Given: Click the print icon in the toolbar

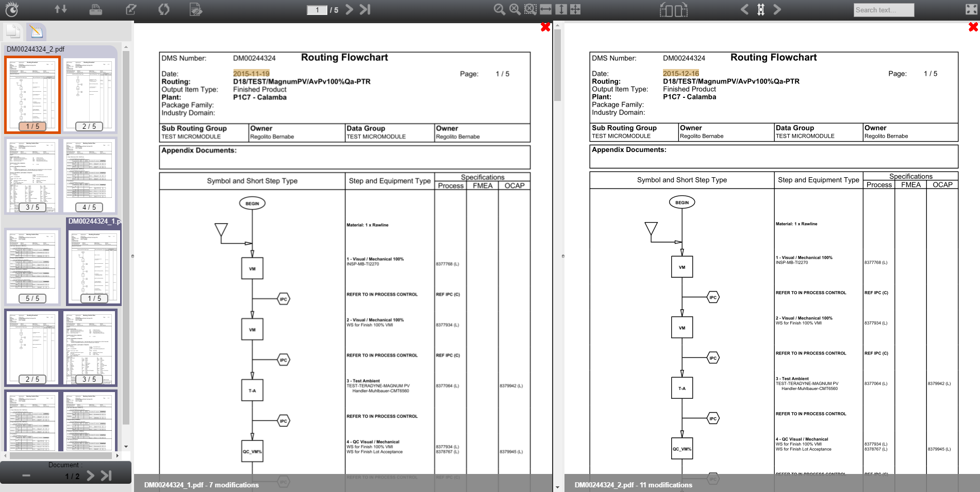Looking at the screenshot, I should (x=96, y=9).
